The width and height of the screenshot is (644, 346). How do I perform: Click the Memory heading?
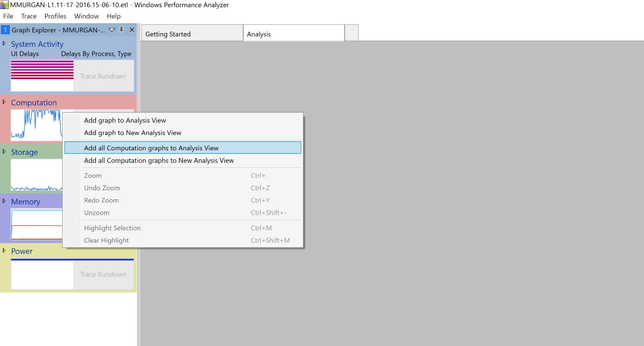pos(26,202)
